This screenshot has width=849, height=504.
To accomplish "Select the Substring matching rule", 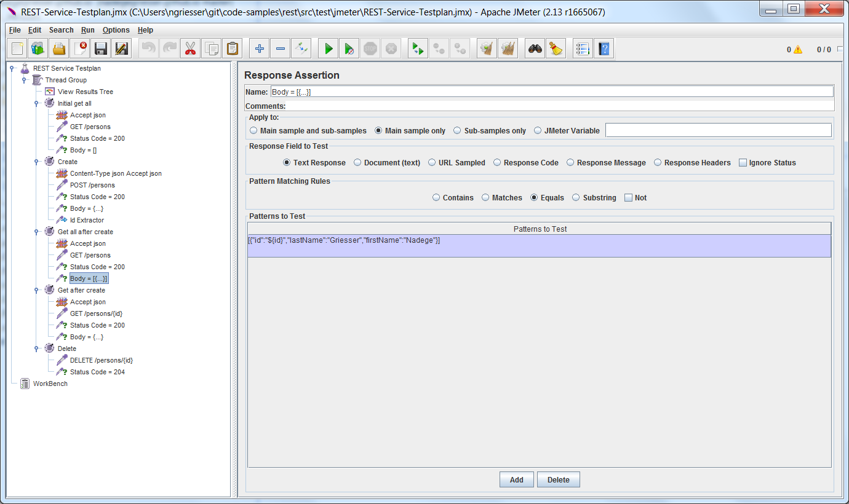I will point(594,198).
